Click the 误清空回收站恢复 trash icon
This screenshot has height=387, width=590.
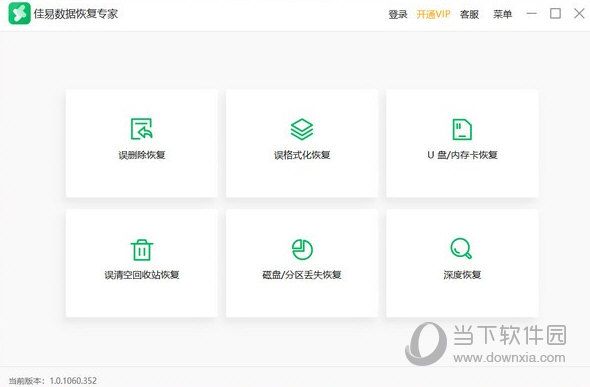click(x=142, y=250)
